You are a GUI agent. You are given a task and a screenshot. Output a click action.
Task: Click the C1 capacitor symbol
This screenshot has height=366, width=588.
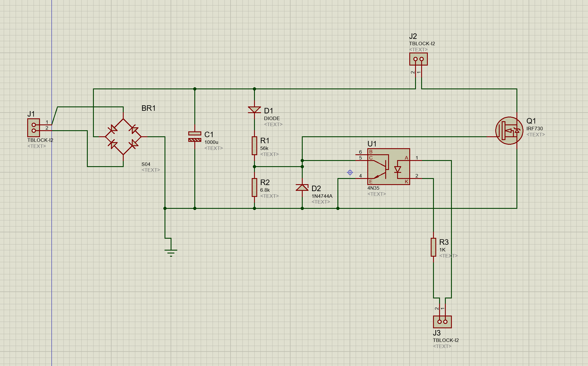(195, 137)
